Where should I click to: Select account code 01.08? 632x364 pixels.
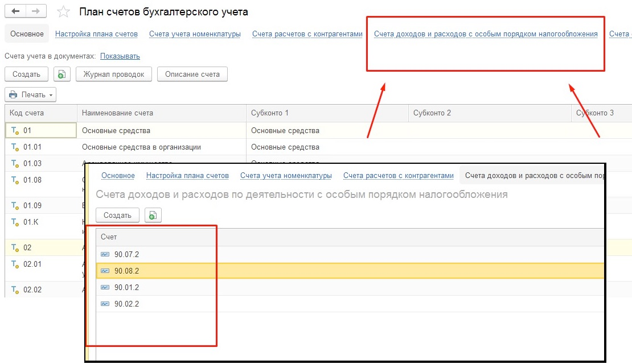pos(32,180)
